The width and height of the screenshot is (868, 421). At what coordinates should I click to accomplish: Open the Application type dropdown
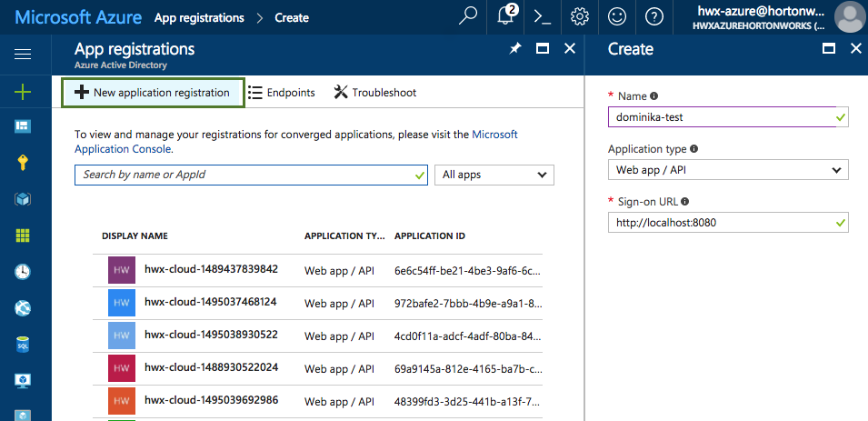click(x=728, y=170)
